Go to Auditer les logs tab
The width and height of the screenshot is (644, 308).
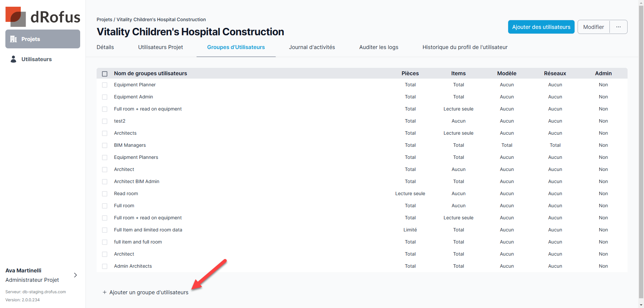[378, 47]
